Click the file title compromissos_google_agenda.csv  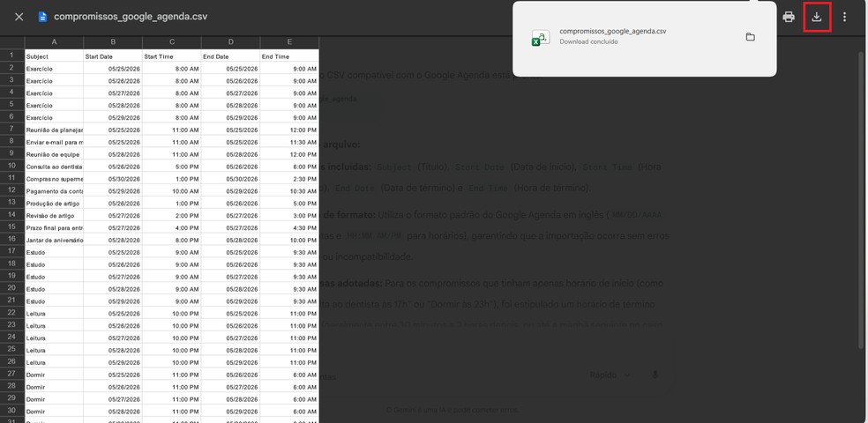131,17
